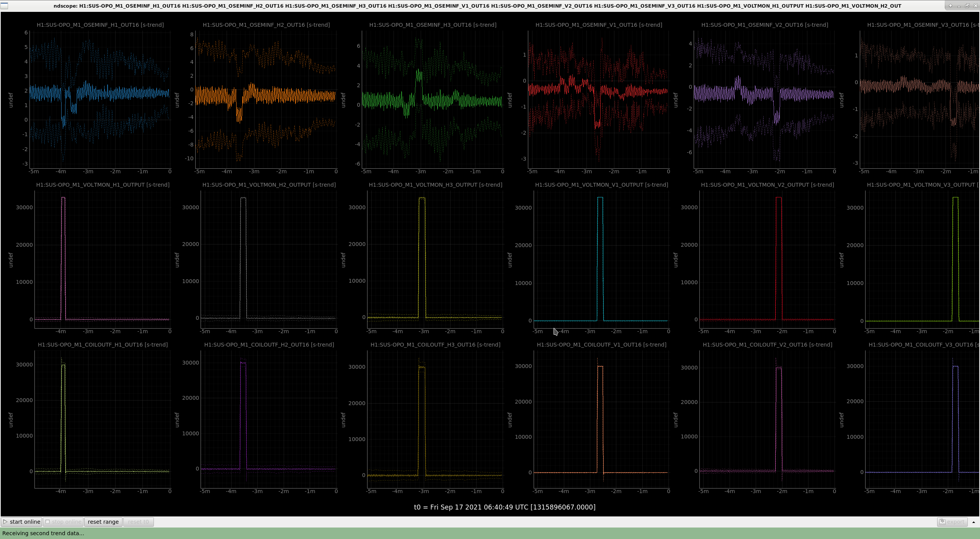The image size is (980, 539).
Task: Select the VOLTMON_V2_OUTPUT plot title
Action: click(768, 185)
